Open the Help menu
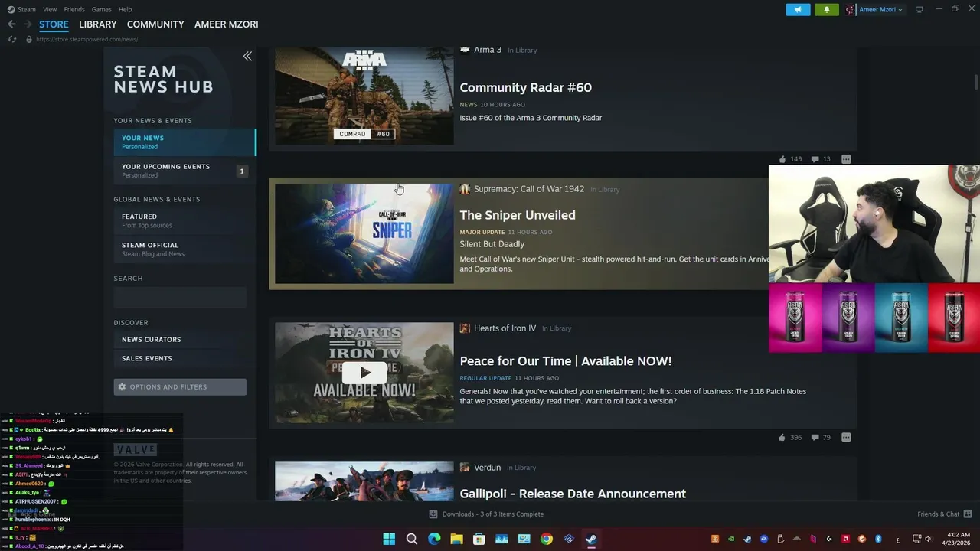 tap(126, 9)
